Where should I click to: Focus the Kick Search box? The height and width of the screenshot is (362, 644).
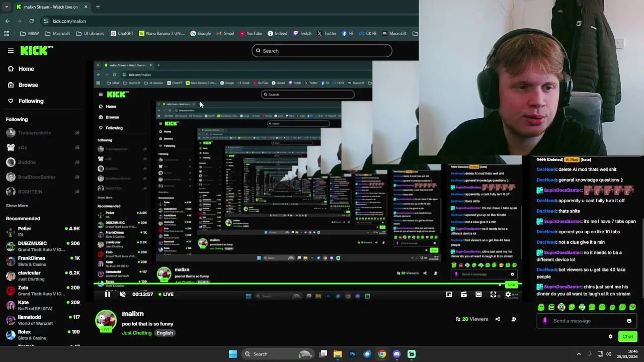(x=322, y=51)
